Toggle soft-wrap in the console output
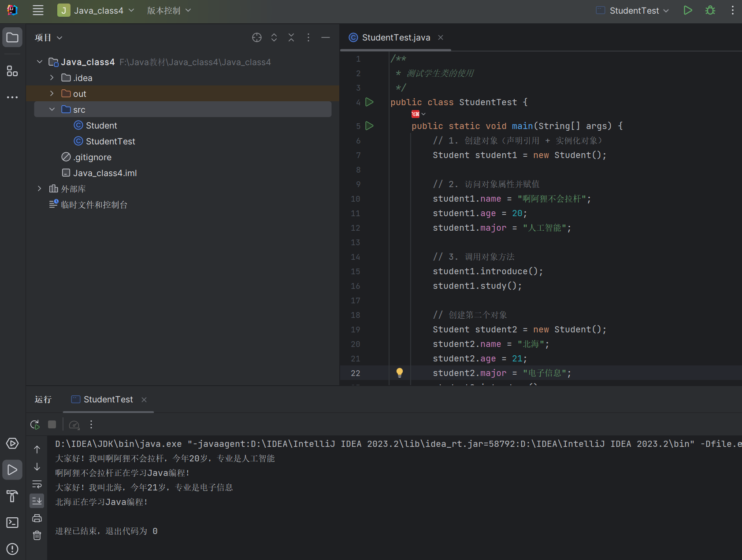Viewport: 742px width, 560px height. (37, 484)
